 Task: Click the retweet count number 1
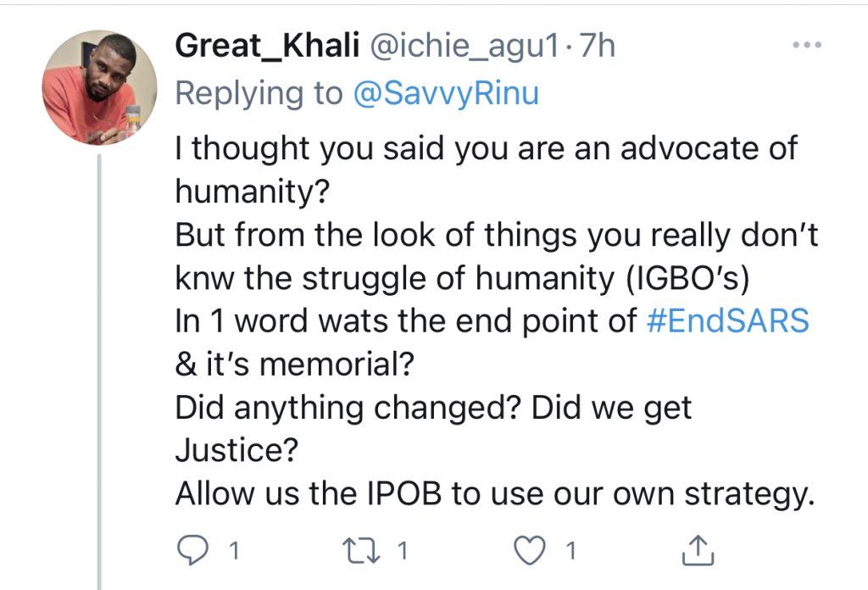[403, 551]
